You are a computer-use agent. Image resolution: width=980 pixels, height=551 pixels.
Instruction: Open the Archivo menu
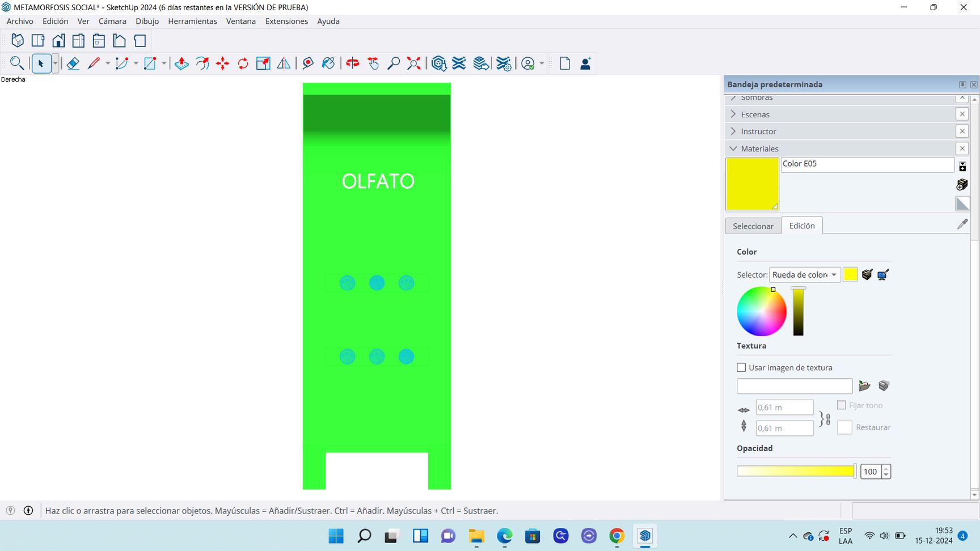tap(20, 21)
